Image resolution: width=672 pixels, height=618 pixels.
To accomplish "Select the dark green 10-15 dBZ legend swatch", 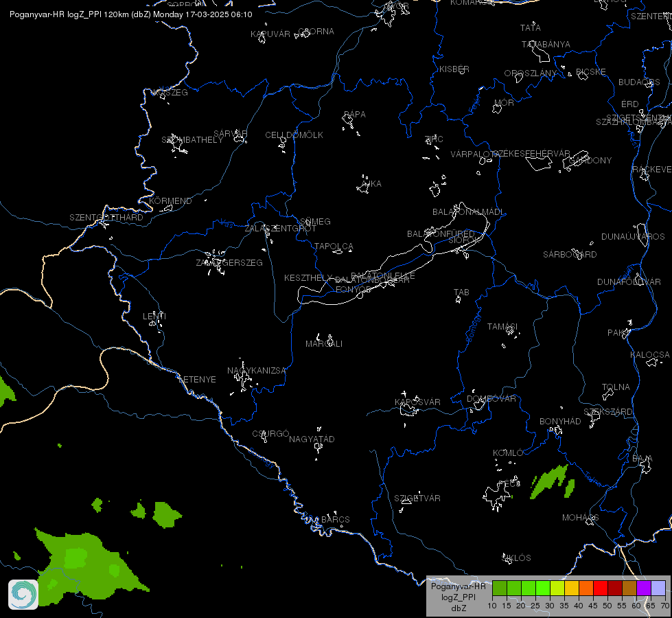I will tap(499, 588).
